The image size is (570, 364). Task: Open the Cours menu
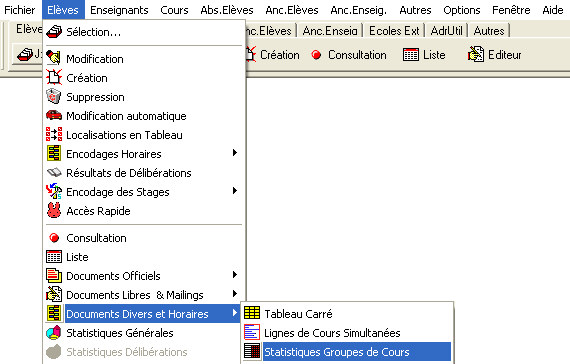tap(174, 10)
